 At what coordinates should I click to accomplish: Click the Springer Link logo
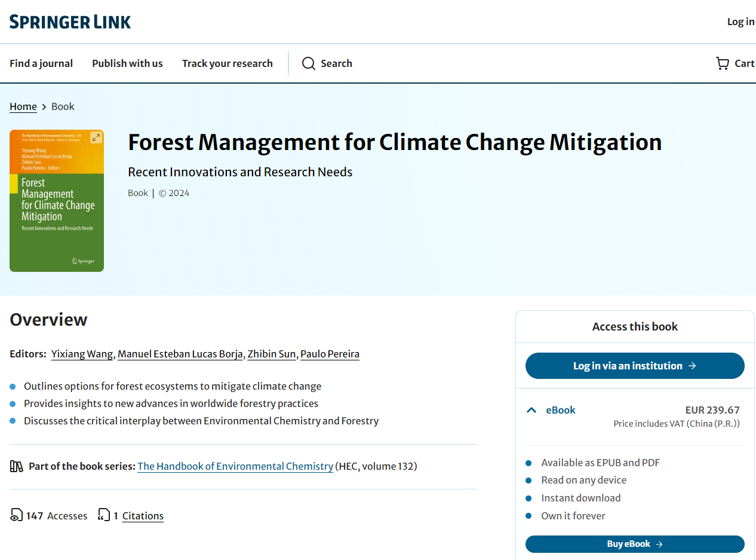(x=70, y=22)
